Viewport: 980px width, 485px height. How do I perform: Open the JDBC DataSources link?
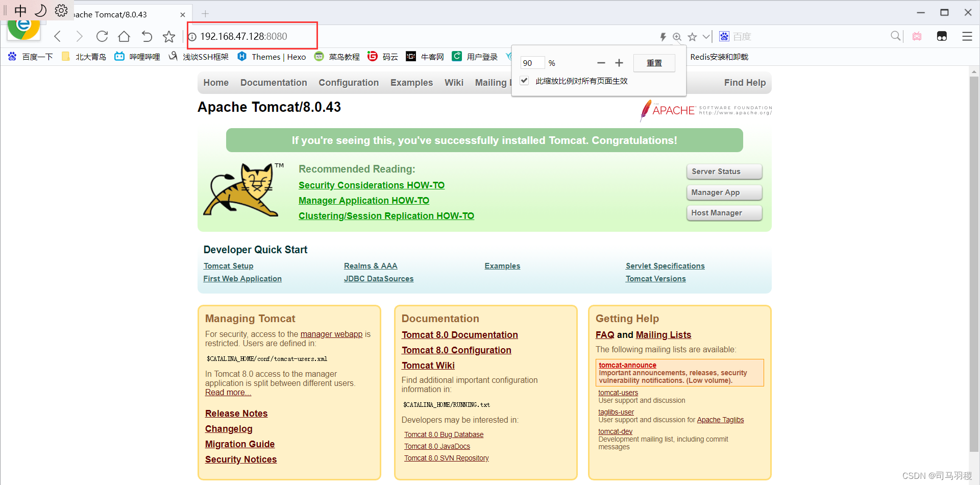click(379, 279)
